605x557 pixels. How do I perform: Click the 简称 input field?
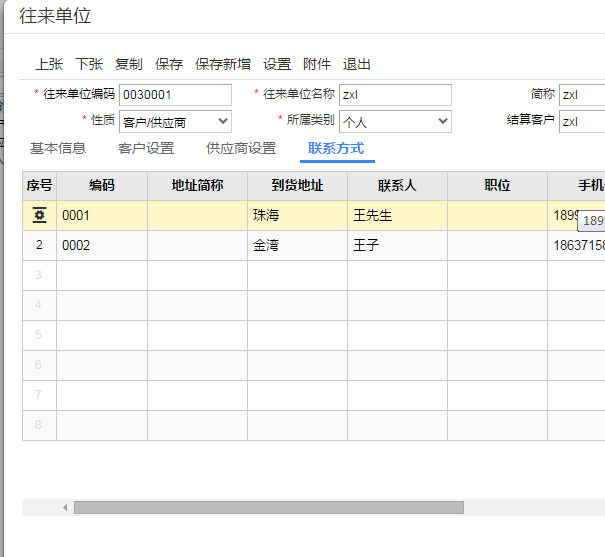point(582,95)
